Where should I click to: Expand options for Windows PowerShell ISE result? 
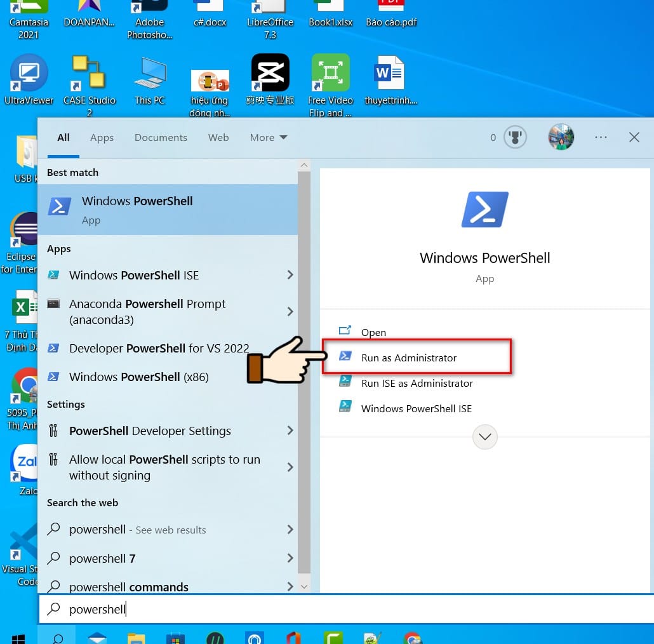[290, 275]
